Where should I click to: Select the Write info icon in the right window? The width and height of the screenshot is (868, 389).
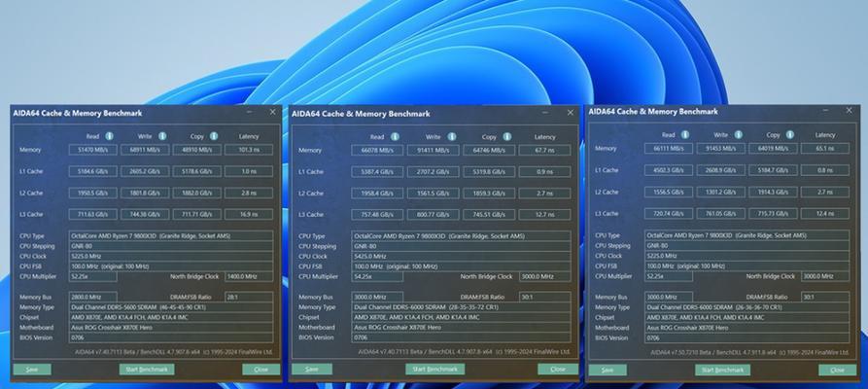(x=739, y=134)
